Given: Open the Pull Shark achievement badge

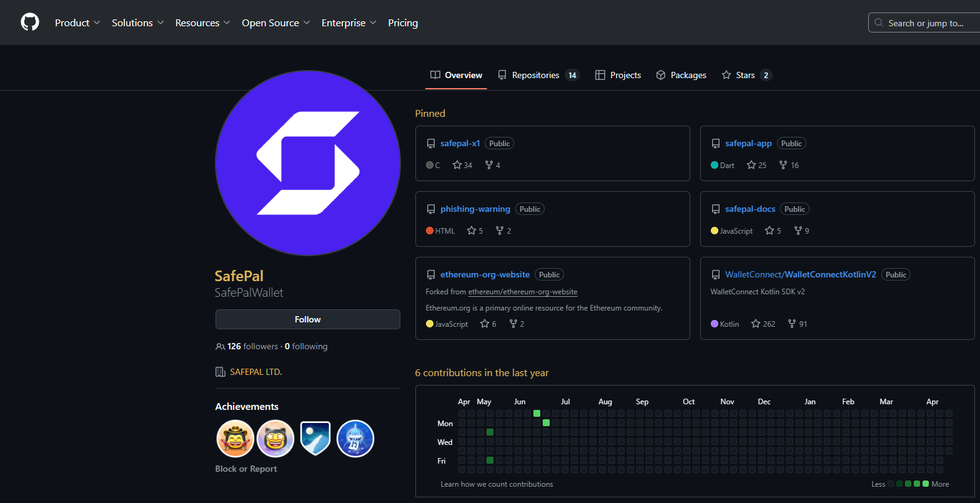Looking at the screenshot, I should (355, 439).
